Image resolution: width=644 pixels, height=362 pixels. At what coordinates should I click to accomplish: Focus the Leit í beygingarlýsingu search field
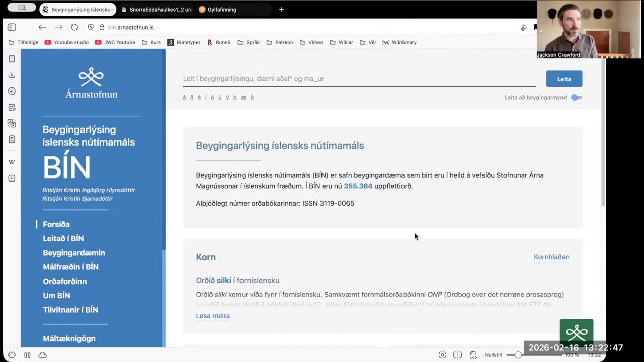click(359, 79)
